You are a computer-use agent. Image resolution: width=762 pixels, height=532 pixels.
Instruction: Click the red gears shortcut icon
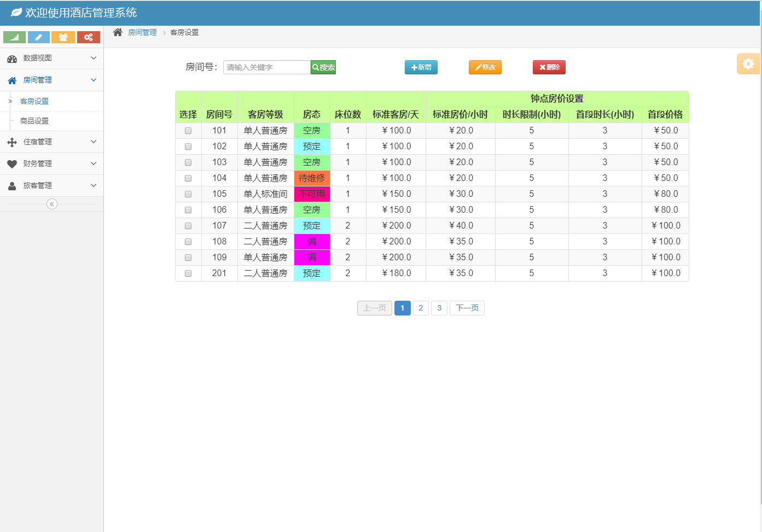click(x=88, y=37)
